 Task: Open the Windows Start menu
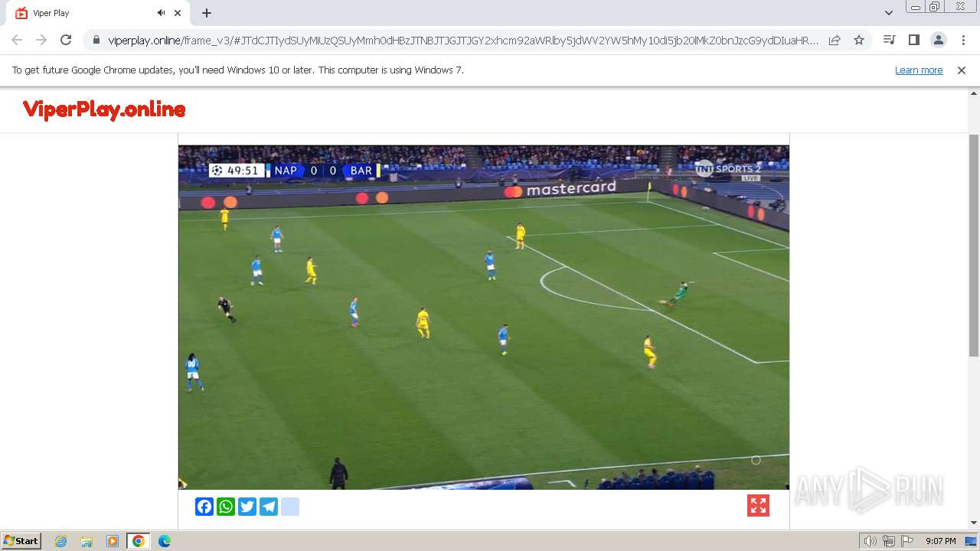[21, 540]
